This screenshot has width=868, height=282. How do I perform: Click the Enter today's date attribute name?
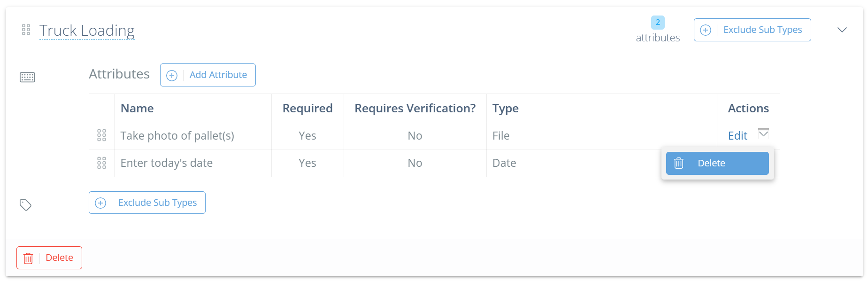pos(167,163)
